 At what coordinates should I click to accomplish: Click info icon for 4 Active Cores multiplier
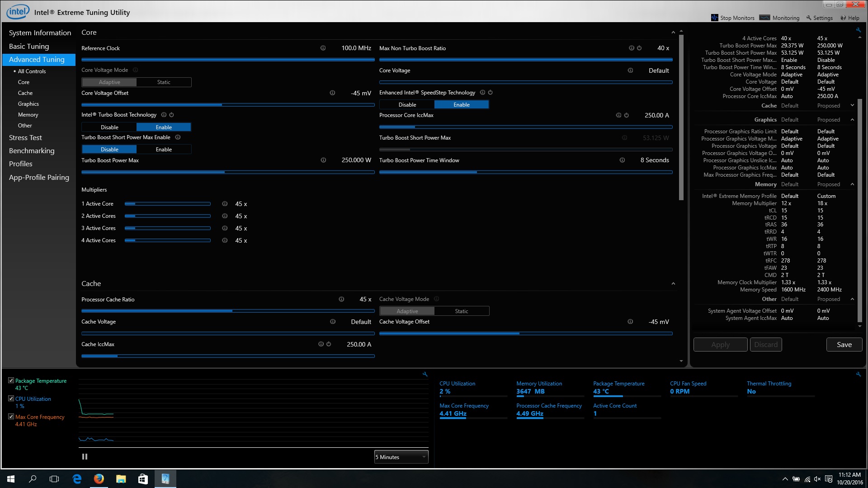point(225,240)
